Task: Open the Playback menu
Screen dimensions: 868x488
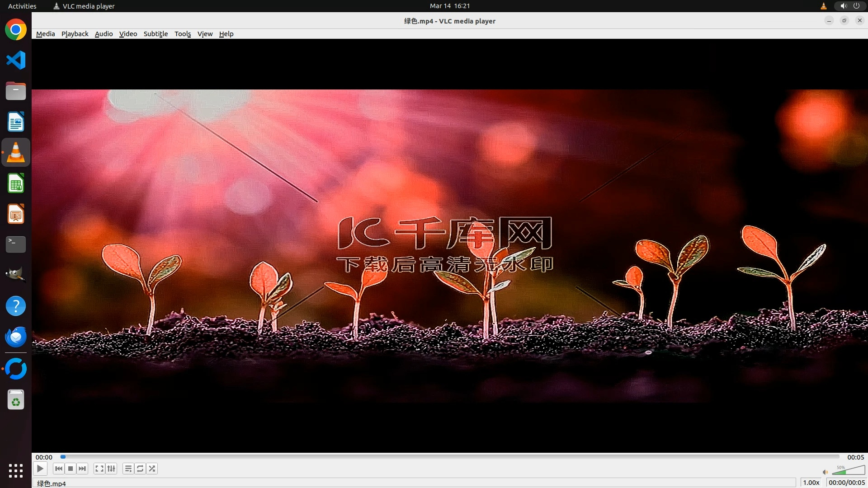Action: 75,34
